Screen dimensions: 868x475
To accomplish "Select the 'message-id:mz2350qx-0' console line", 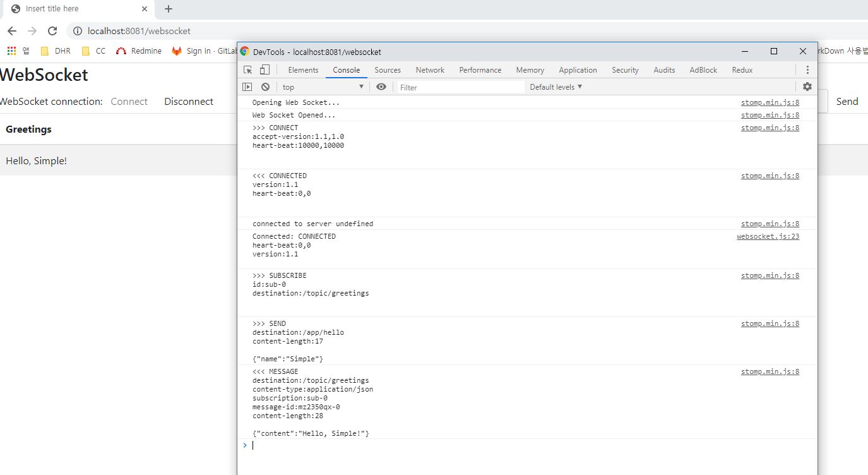I will [296, 407].
